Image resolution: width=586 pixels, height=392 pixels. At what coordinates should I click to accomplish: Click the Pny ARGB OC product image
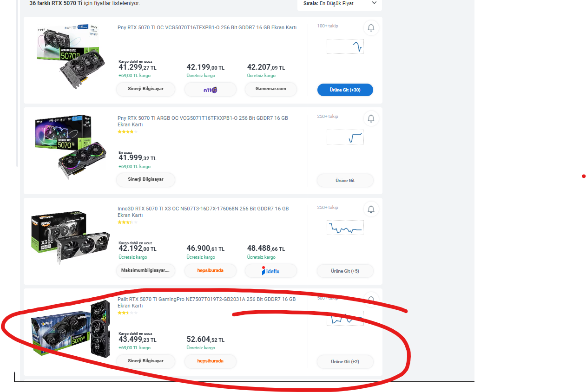tap(71, 146)
